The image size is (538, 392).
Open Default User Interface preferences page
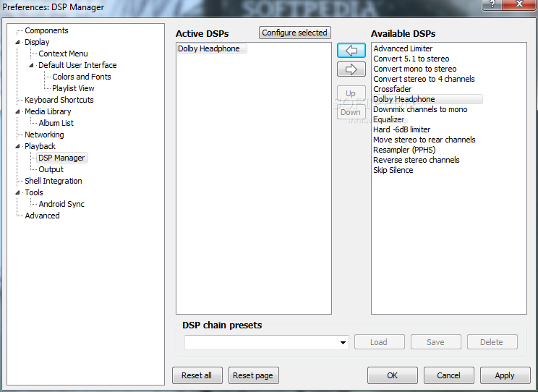coord(77,65)
